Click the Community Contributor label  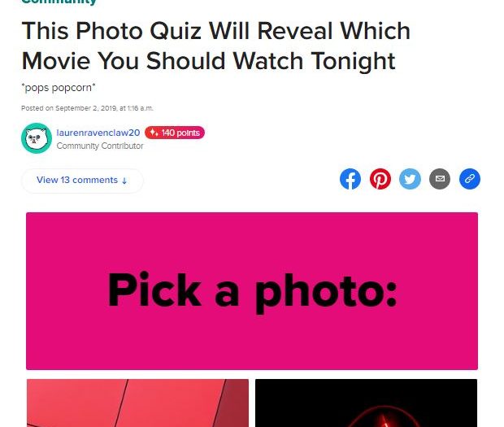click(x=100, y=146)
